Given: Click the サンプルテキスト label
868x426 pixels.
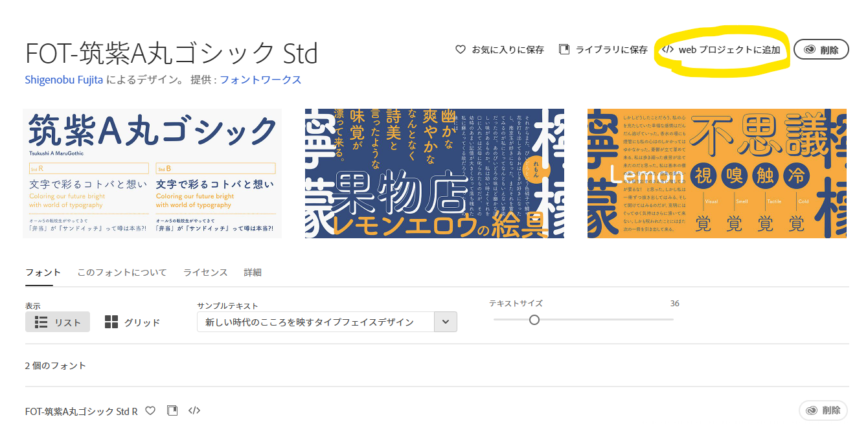Looking at the screenshot, I should click(x=227, y=306).
